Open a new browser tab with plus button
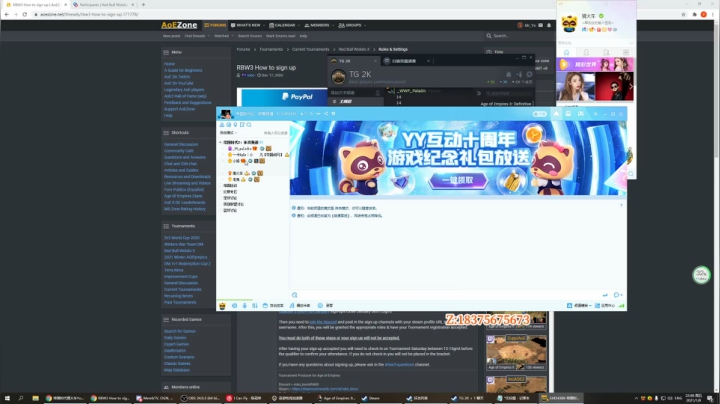 click(143, 5)
